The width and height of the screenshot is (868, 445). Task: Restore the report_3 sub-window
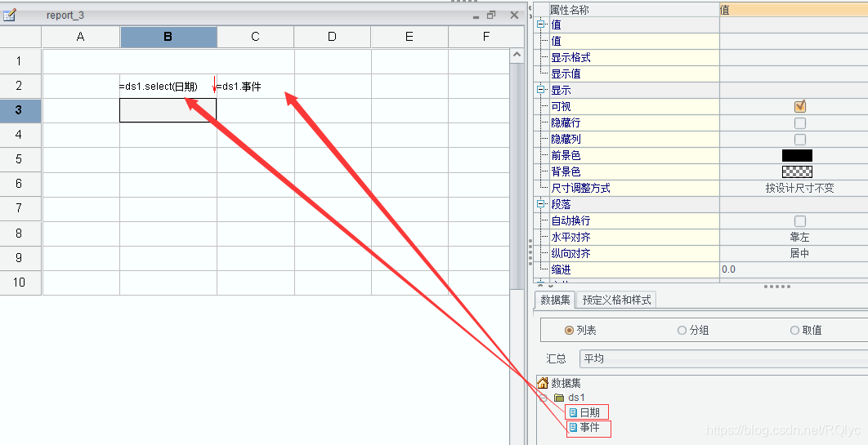(x=491, y=16)
